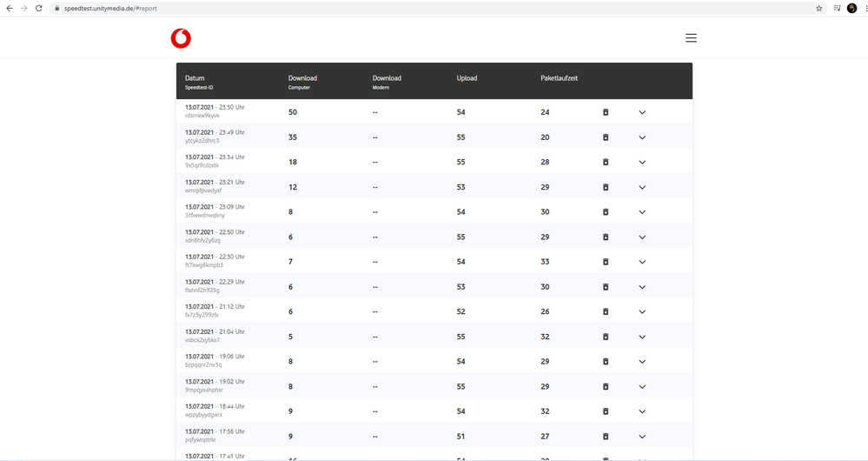Expand details for the 17:56 Uhr test

click(x=642, y=437)
